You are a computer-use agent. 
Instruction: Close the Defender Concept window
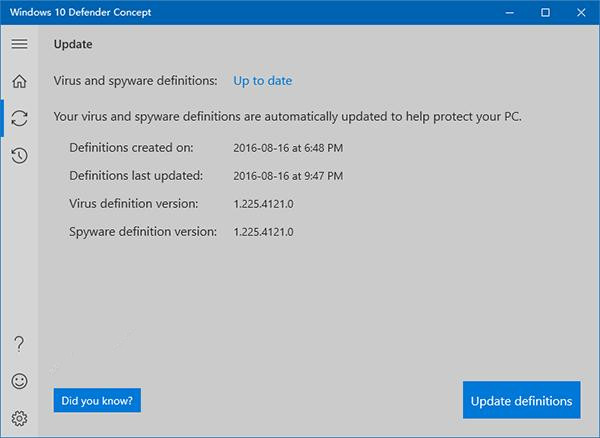click(581, 13)
